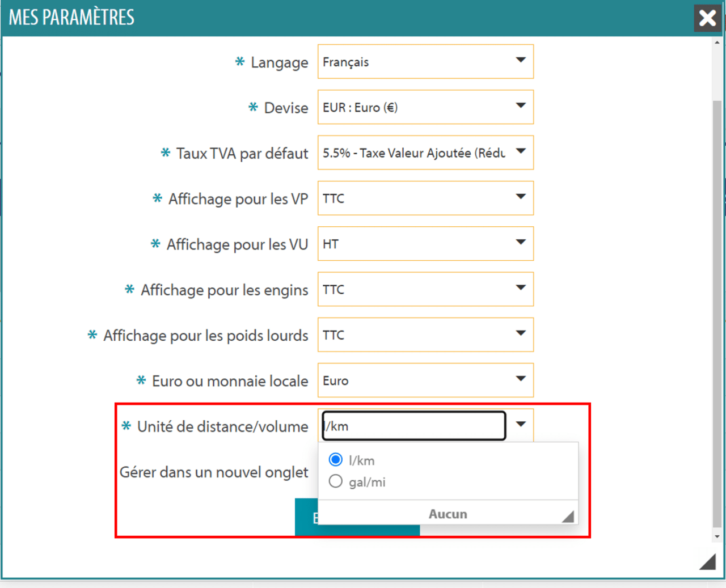Click the dialog resize corner handle

(x=707, y=561)
